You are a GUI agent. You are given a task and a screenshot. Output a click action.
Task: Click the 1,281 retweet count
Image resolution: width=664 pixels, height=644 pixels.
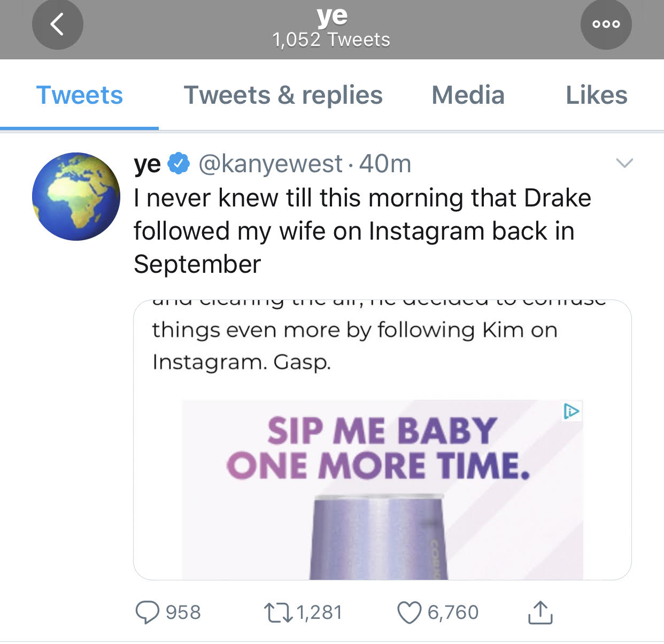[319, 613]
